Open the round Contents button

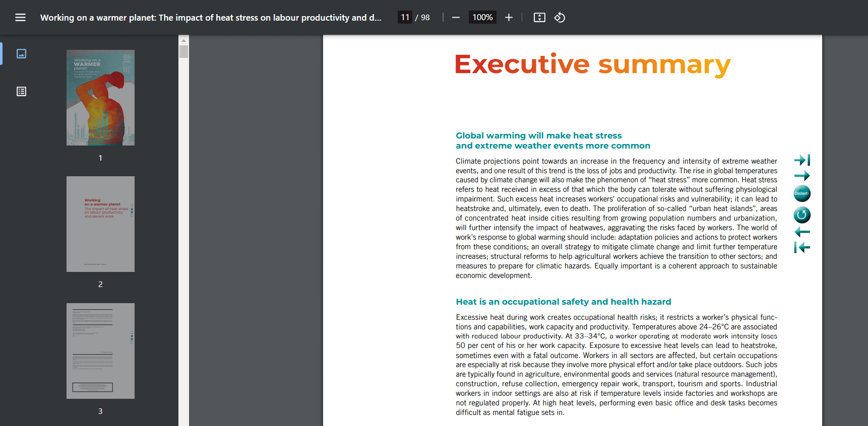pos(802,193)
